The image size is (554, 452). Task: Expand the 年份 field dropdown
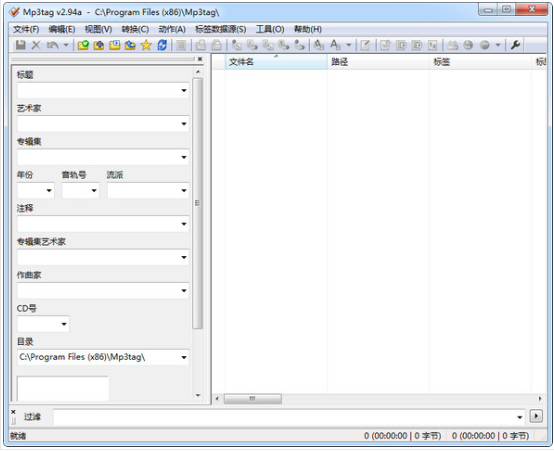click(x=49, y=190)
